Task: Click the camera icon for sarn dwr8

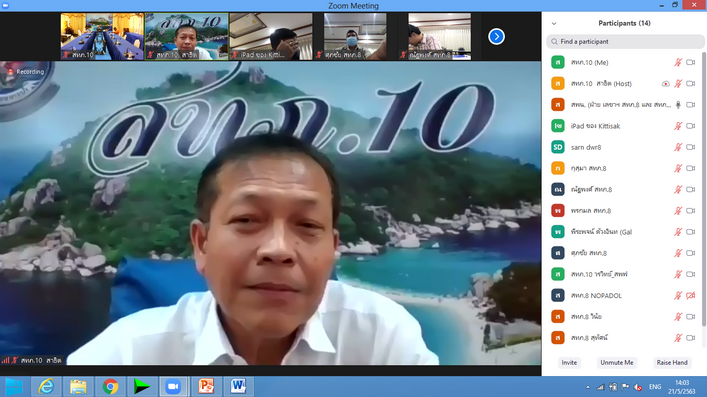Action: click(x=690, y=147)
